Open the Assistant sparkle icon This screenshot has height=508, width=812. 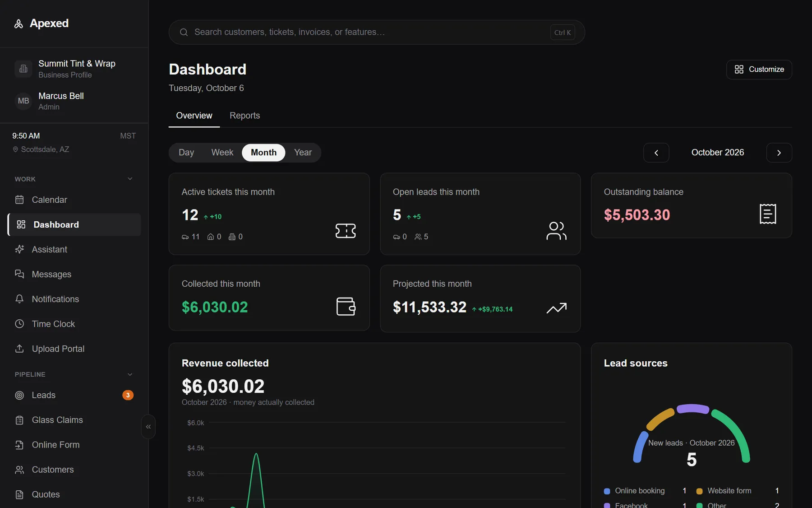[19, 249]
